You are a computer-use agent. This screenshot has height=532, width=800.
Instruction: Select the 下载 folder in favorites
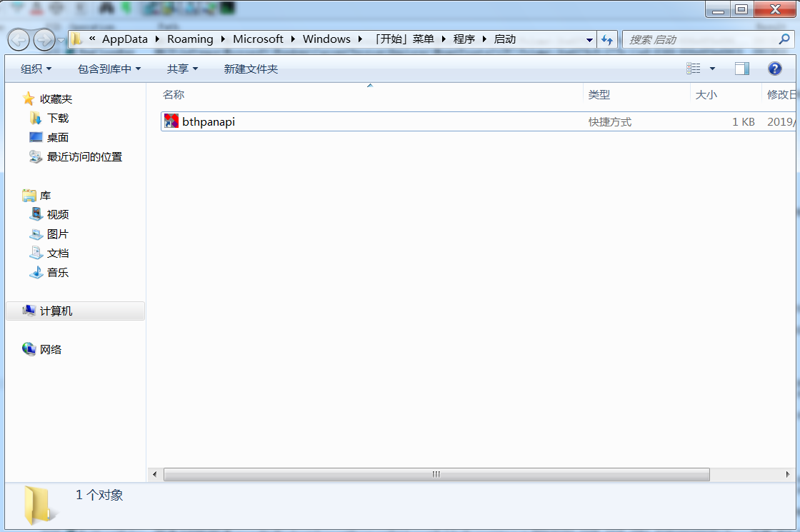pos(58,119)
